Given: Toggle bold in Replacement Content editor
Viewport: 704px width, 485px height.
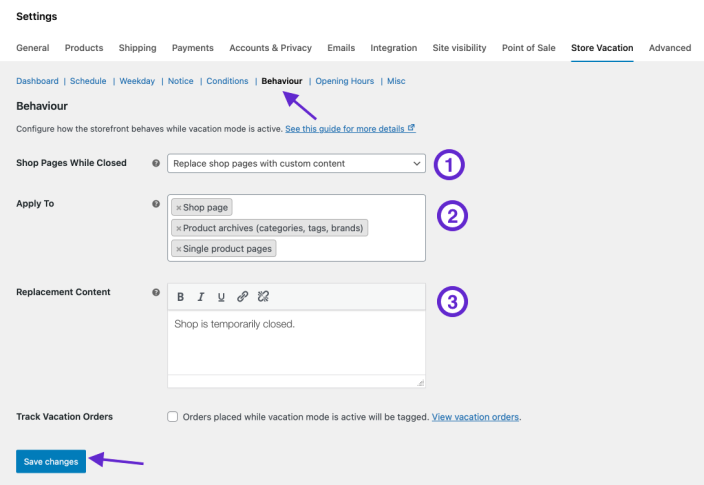Looking at the screenshot, I should [x=180, y=297].
